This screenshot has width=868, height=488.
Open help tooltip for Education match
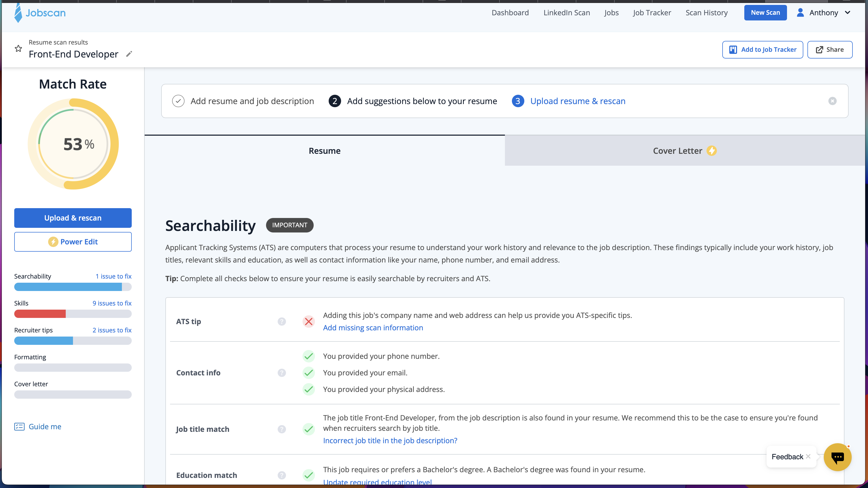pos(282,475)
